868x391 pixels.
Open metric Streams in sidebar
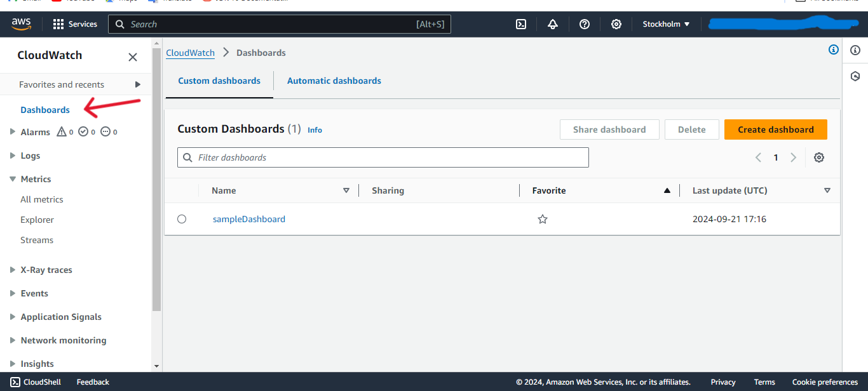click(x=37, y=240)
